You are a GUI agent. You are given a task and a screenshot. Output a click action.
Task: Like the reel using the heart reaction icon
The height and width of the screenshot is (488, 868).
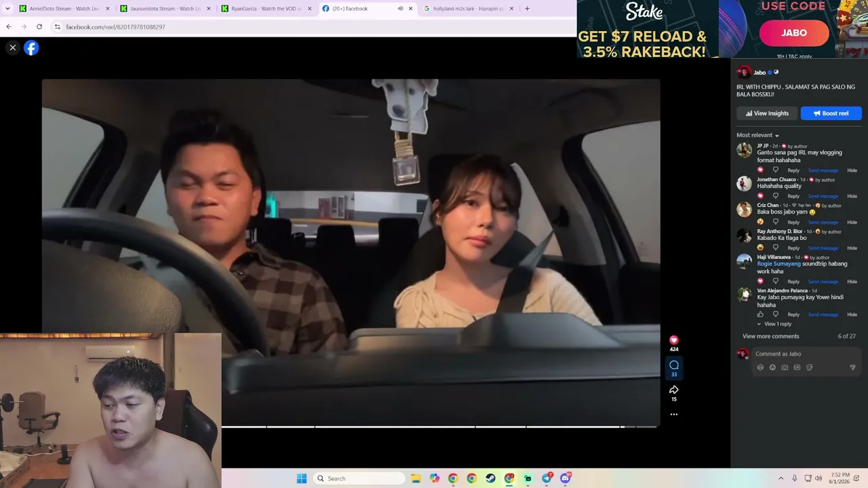tap(673, 340)
